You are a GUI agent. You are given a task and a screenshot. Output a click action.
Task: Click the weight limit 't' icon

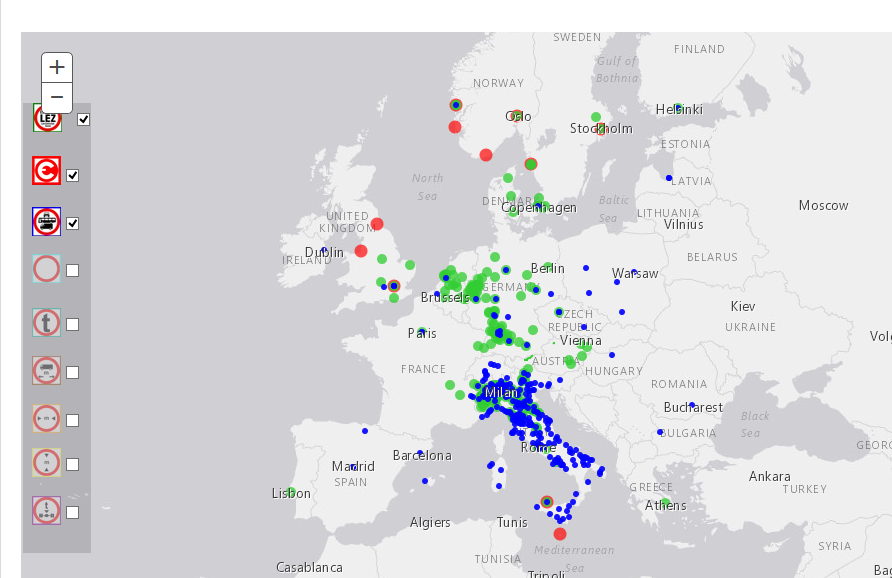[47, 323]
